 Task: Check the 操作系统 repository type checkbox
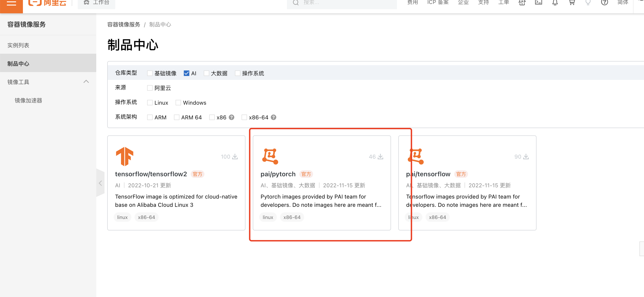pyautogui.click(x=237, y=73)
